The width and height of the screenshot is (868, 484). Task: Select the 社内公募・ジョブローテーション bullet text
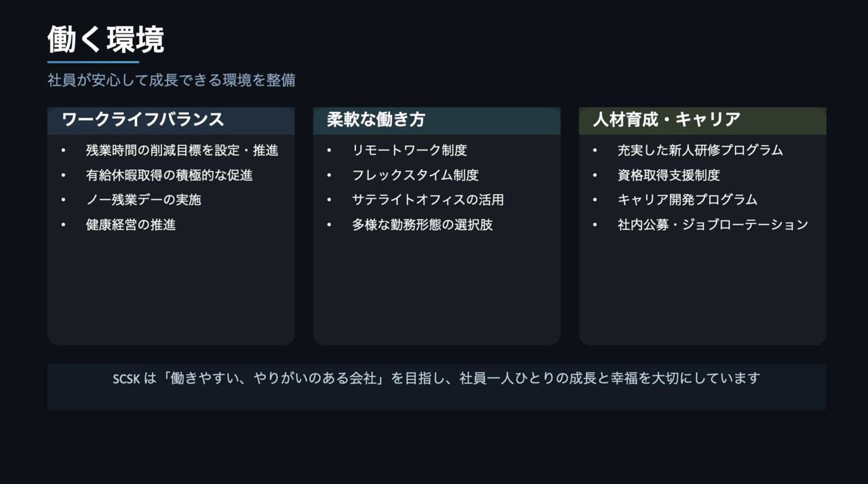[x=713, y=225]
